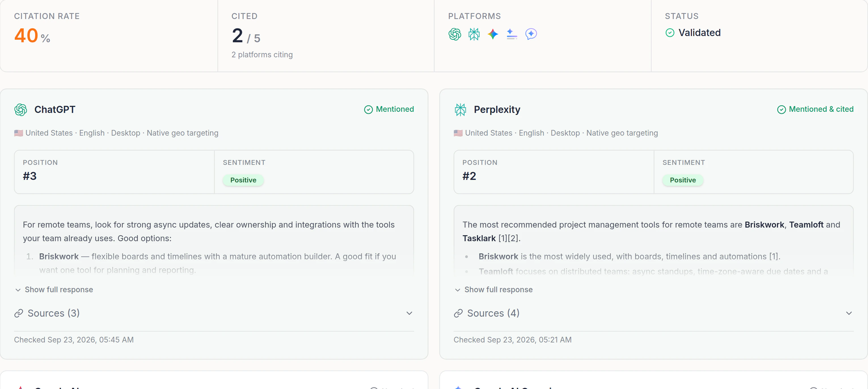Screen dimensions: 868x389
Task: Expand Perplexity full response
Action: tap(494, 290)
